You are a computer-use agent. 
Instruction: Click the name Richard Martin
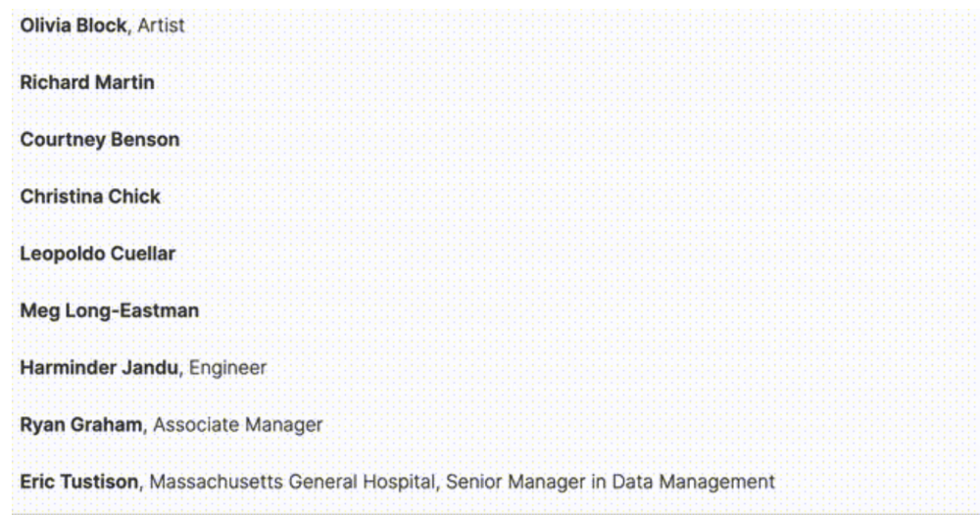coord(87,82)
